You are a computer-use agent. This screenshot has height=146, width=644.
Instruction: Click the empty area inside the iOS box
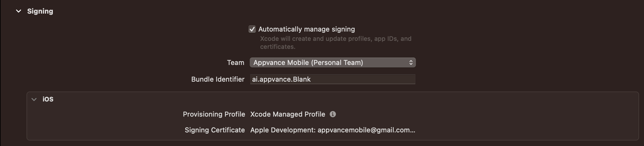pyautogui.click(x=494, y=121)
